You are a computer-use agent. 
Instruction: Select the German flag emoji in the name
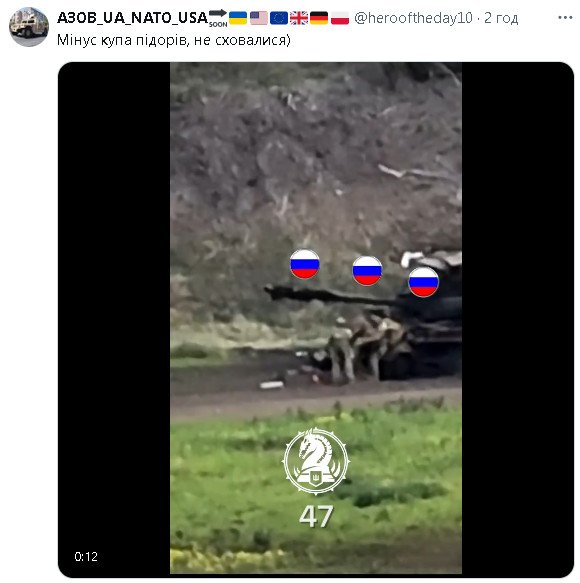319,18
